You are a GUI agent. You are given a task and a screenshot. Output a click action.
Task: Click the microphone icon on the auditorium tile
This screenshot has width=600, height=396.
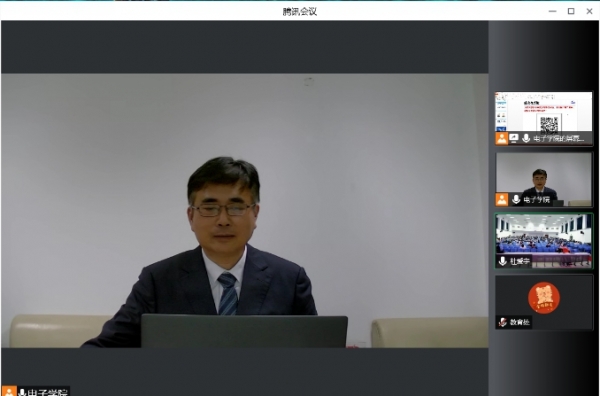click(503, 261)
